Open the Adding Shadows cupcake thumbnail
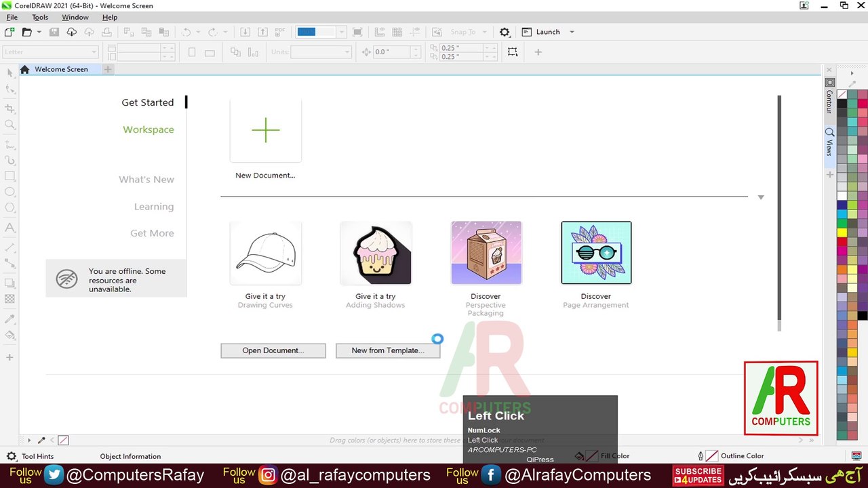The width and height of the screenshot is (868, 488). [376, 253]
